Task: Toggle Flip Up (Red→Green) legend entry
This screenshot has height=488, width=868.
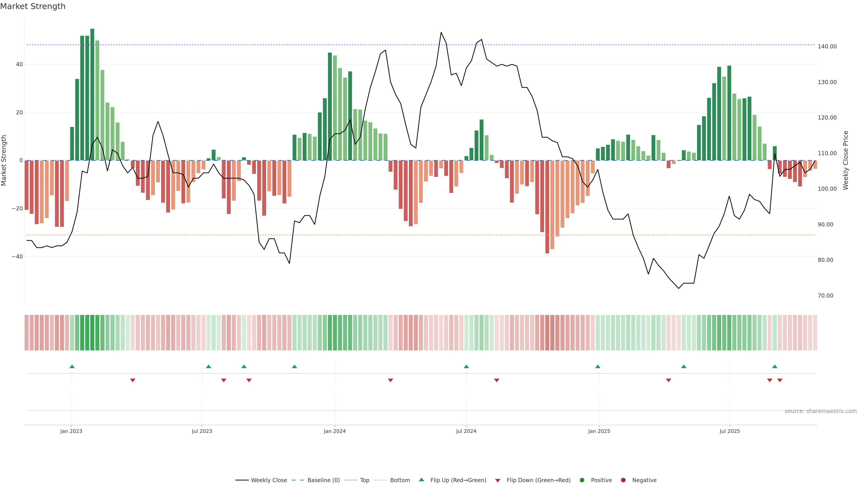Action: tap(458, 480)
